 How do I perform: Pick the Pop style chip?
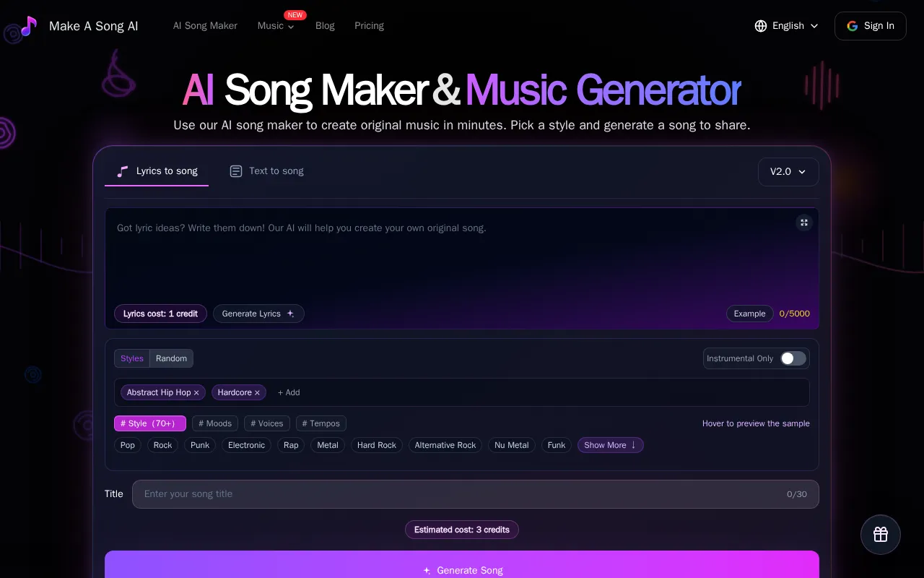tap(128, 445)
